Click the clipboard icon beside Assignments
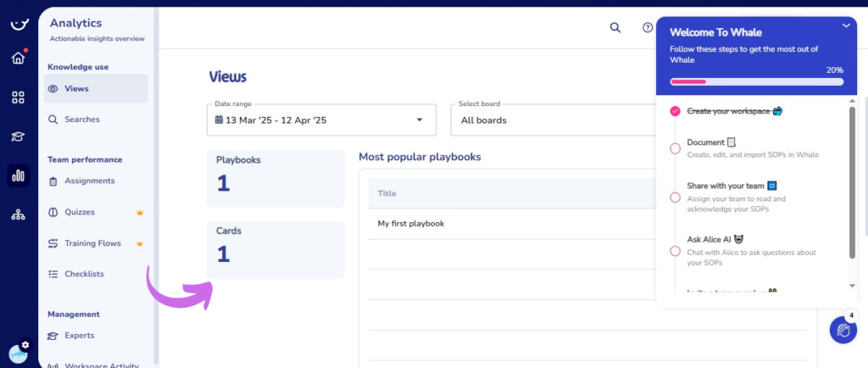The width and height of the screenshot is (868, 368). pos(53,181)
